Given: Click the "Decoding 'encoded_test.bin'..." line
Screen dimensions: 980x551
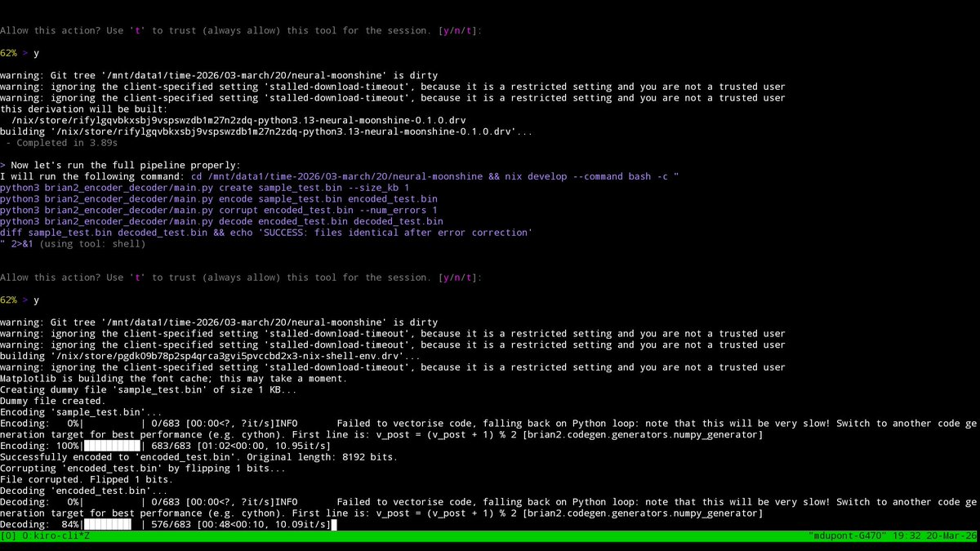Looking at the screenshot, I should point(83,491).
